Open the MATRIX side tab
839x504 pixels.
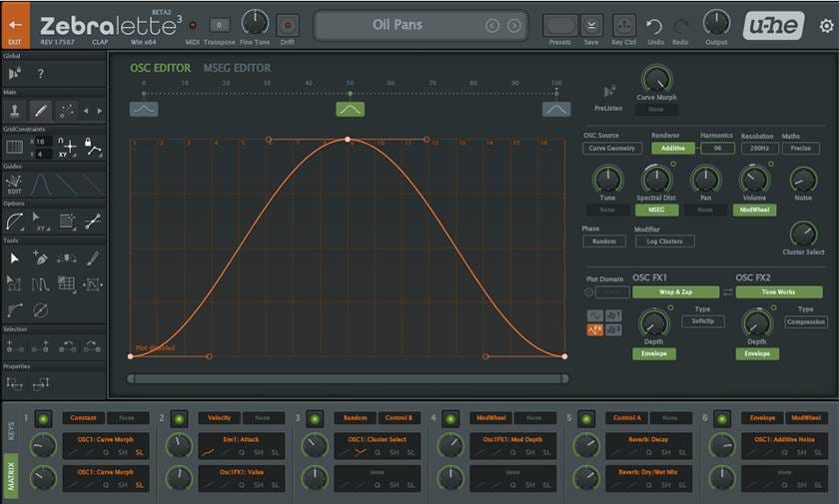click(11, 476)
